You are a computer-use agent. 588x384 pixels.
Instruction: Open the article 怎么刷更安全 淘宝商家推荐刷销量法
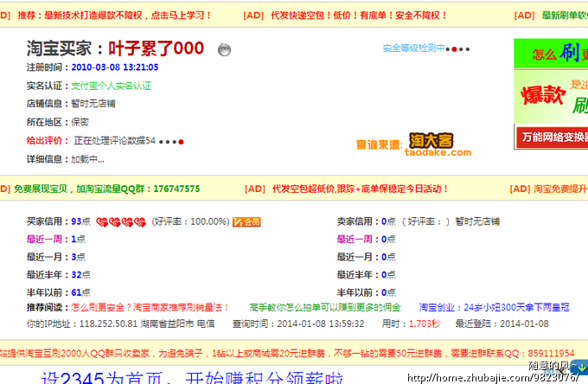click(x=150, y=308)
